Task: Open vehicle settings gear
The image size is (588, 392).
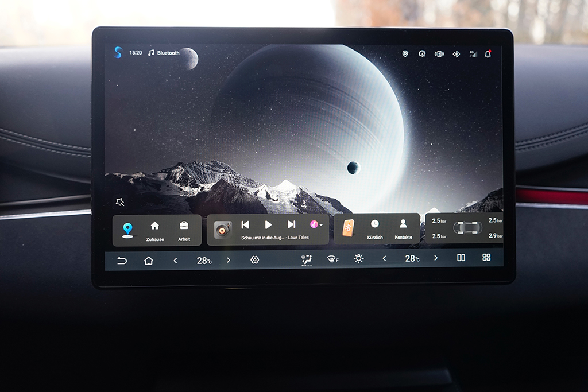Action: 255,260
